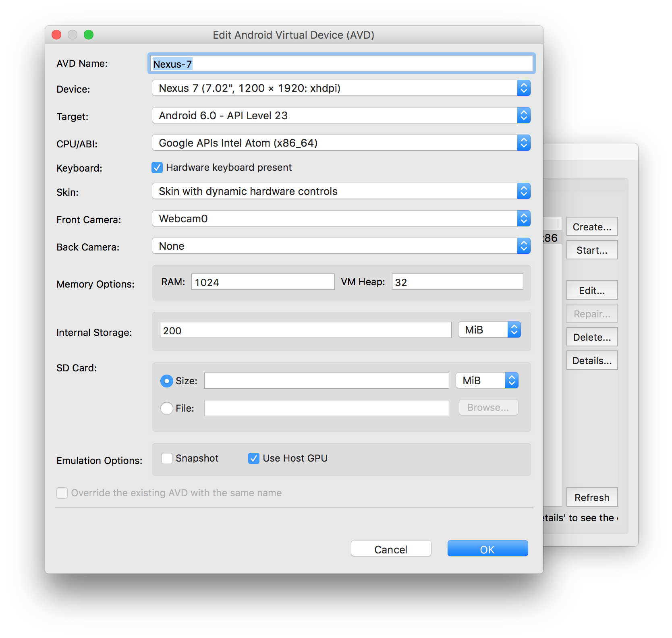Select the SD Card File radio button

tap(167, 408)
